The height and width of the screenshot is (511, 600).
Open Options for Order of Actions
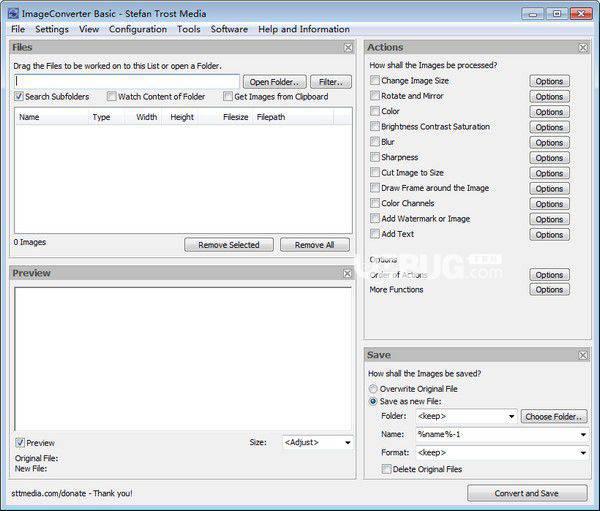(x=549, y=275)
